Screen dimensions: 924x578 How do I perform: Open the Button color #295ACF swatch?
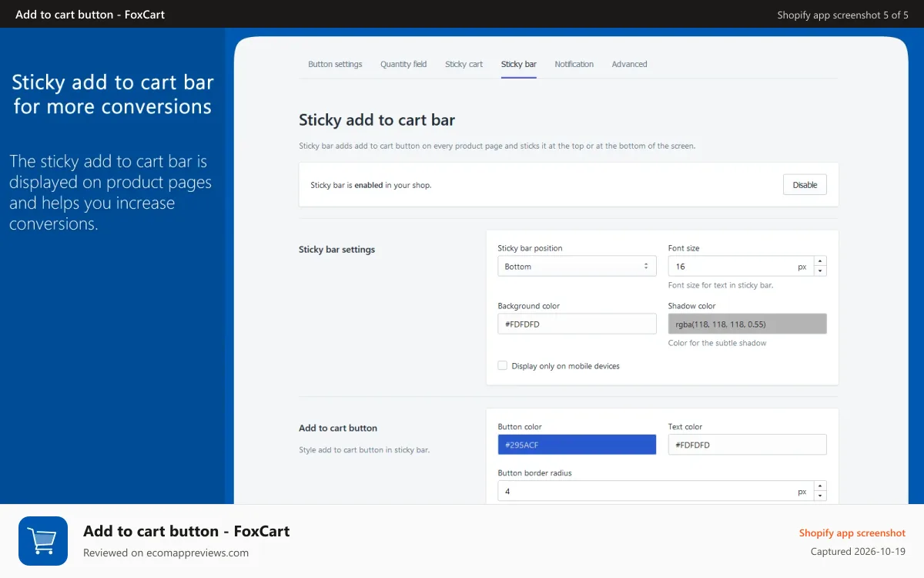[577, 445]
